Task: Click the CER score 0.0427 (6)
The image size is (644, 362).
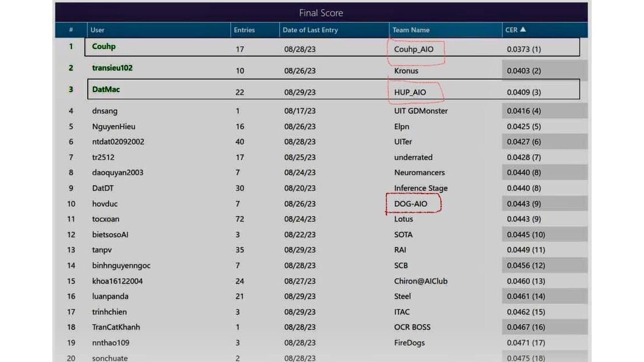Action: coord(524,142)
